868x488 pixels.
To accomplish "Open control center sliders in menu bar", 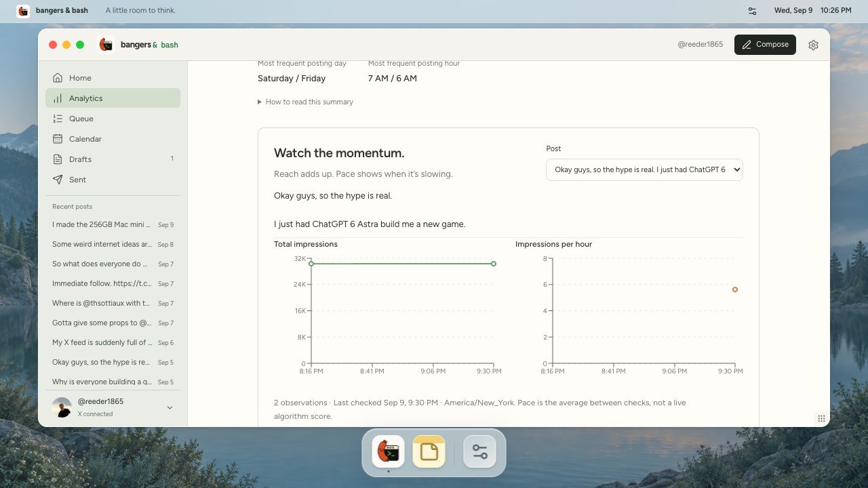I will pos(753,11).
